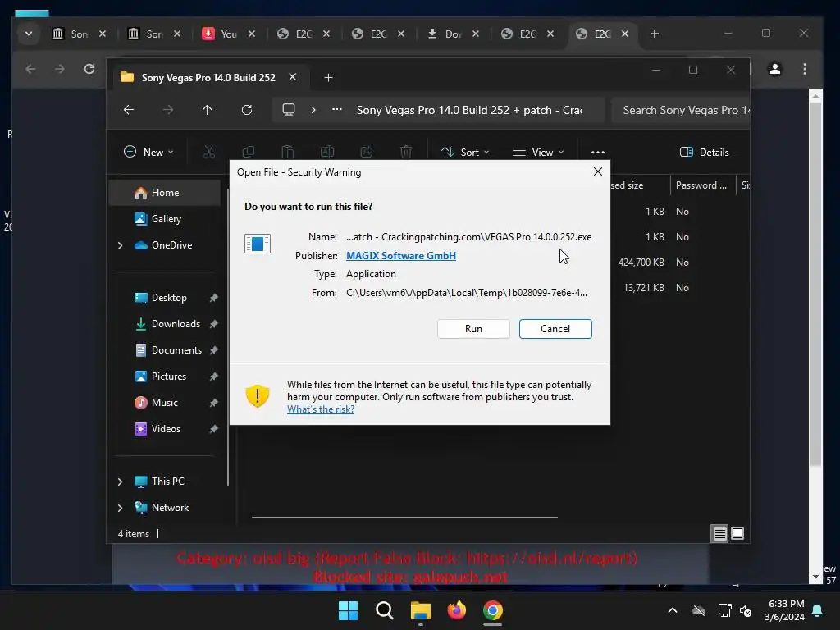Screen dimensions: 840x630
Task: Expand the OneDrive tree node
Action: pos(120,245)
